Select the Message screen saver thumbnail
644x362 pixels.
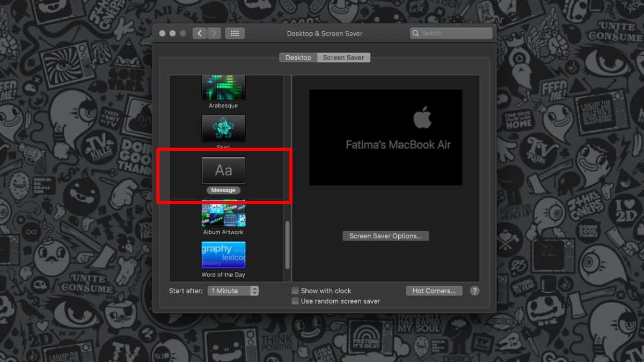tap(223, 170)
